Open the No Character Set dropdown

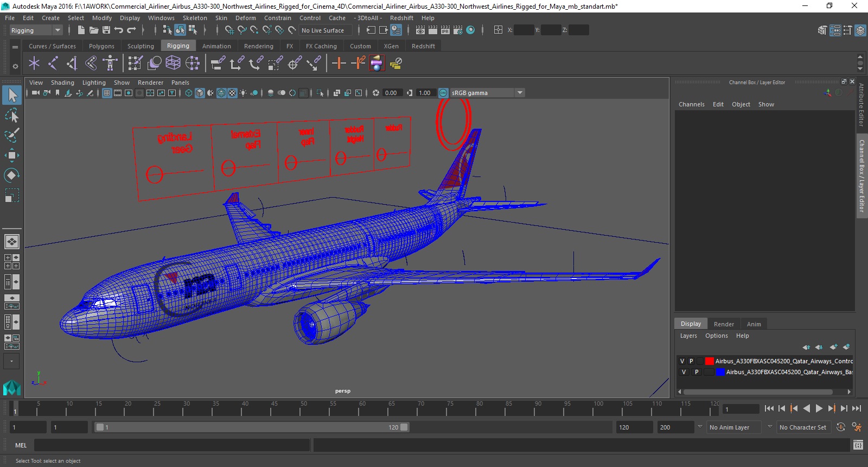pyautogui.click(x=804, y=427)
